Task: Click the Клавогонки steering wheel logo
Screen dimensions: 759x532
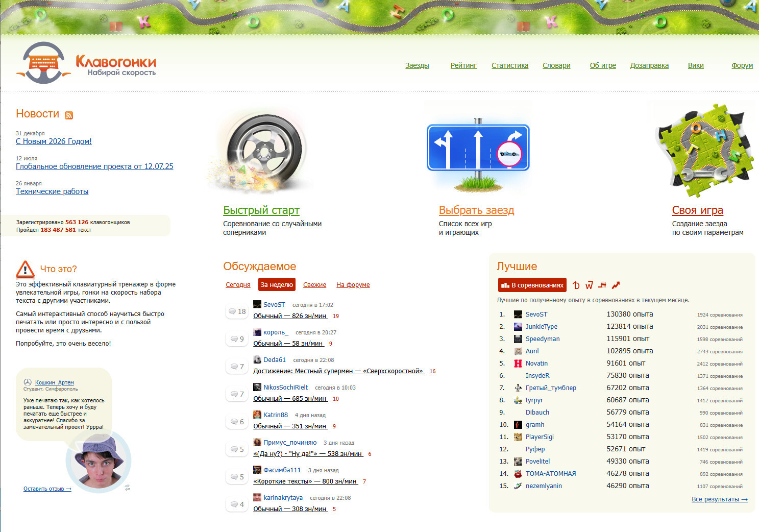Action: pyautogui.click(x=43, y=63)
